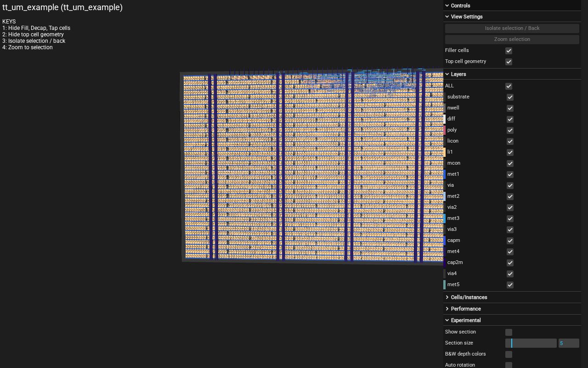Hide the mcon layer
This screenshot has width=588, height=368.
(x=510, y=163)
